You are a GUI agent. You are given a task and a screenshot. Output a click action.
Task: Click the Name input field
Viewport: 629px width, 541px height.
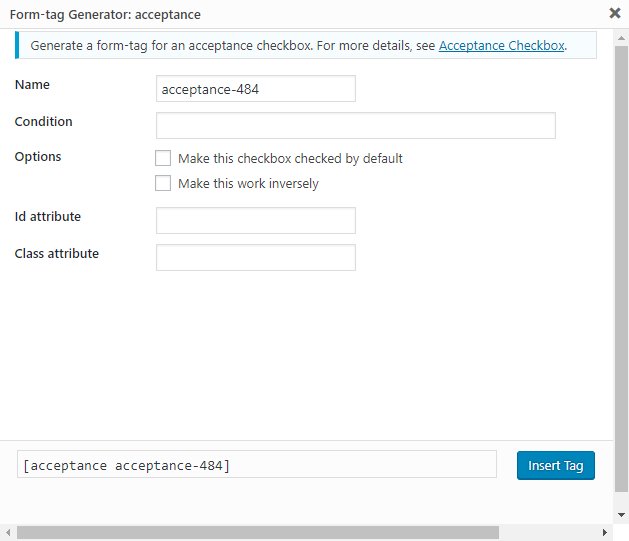(256, 89)
